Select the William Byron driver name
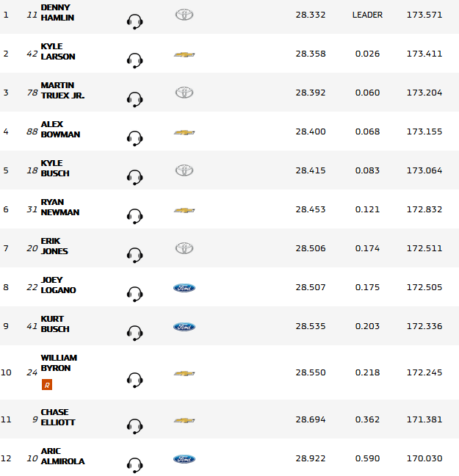Image resolution: width=459 pixels, height=476 pixels. [59, 363]
